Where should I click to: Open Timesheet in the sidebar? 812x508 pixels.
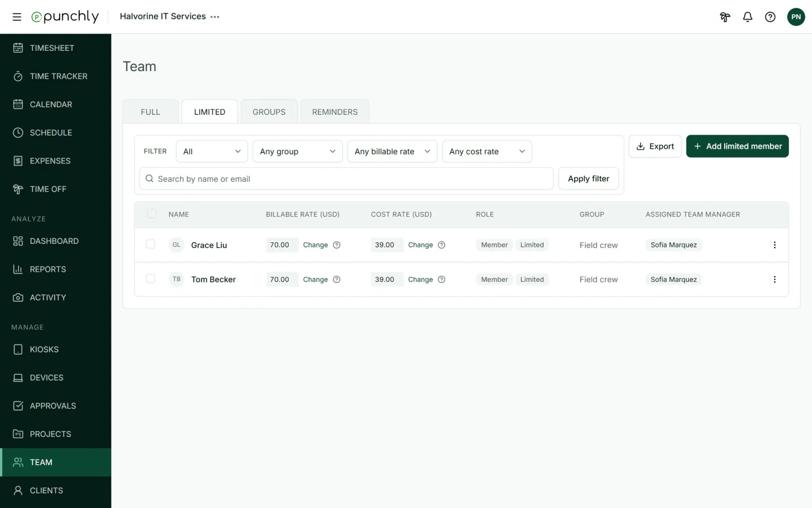click(x=56, y=48)
